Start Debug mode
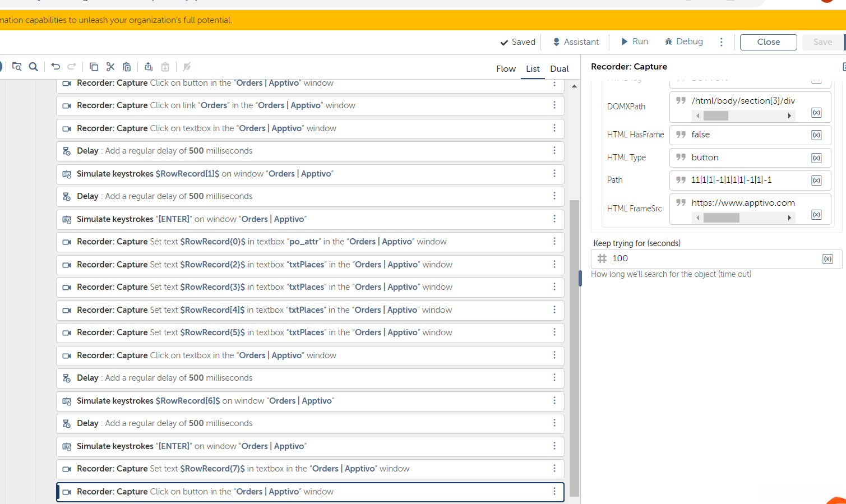 click(x=683, y=41)
